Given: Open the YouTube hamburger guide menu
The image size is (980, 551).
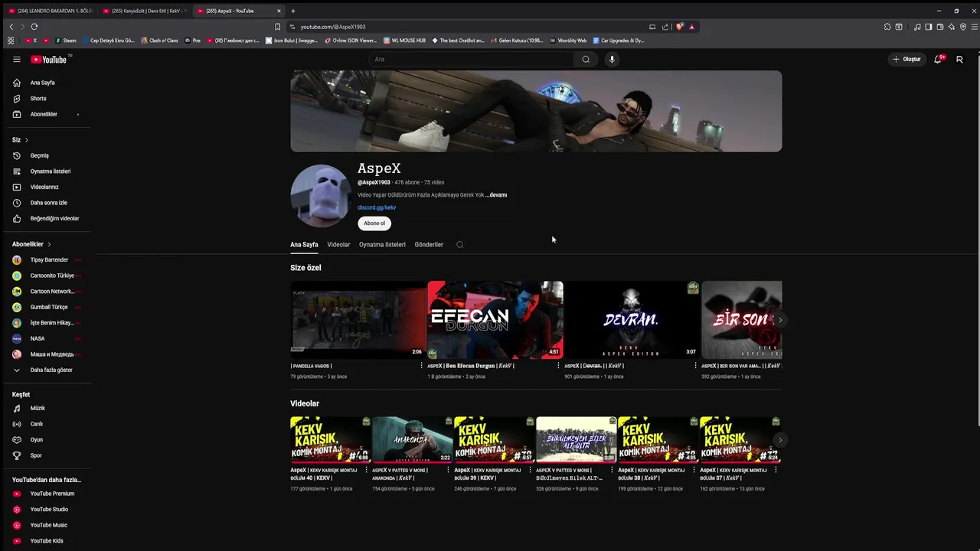Looking at the screenshot, I should pos(17,59).
